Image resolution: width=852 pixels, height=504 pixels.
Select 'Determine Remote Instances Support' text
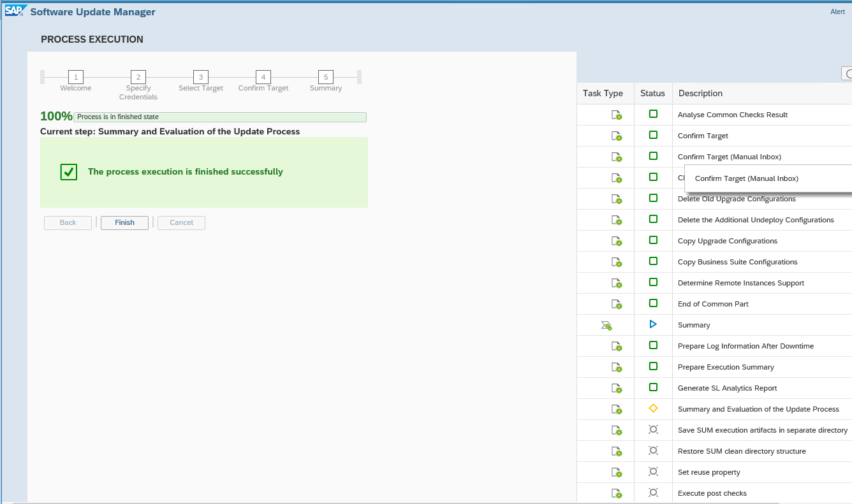[x=741, y=284]
